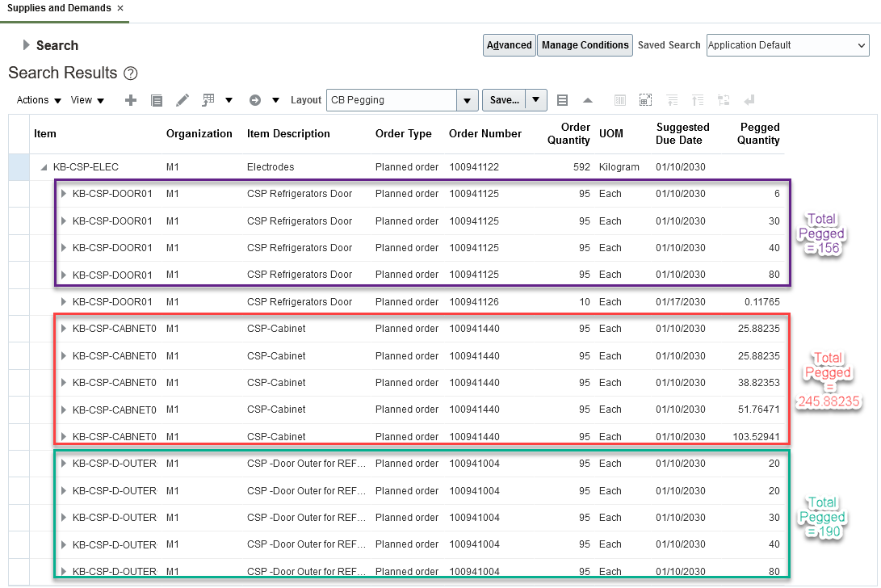Click the document list icon beside the plus
Screen dimensions: 881x588
pos(157,100)
